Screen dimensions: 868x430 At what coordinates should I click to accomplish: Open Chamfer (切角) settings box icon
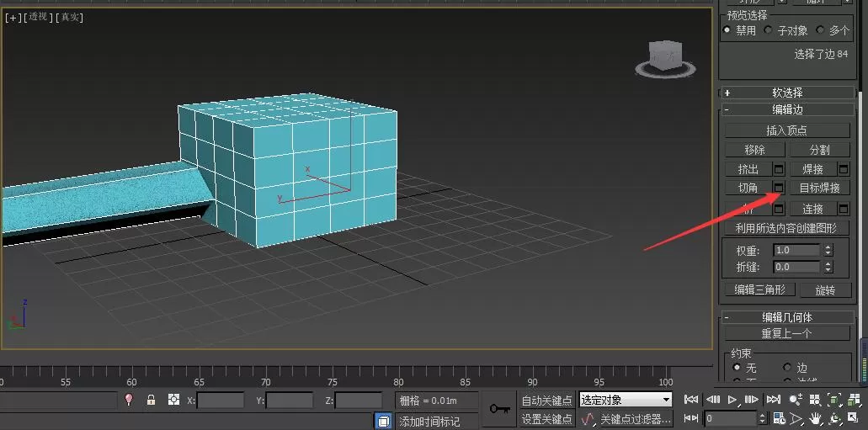tap(779, 188)
